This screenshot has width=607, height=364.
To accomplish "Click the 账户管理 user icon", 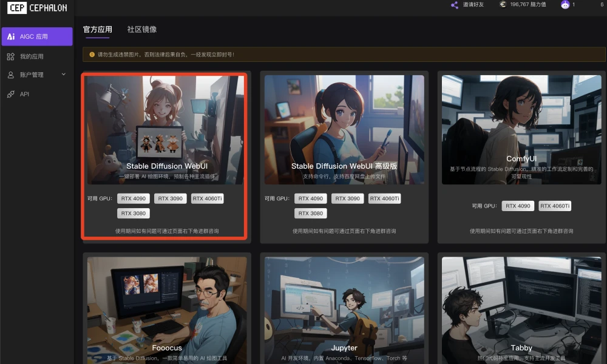I will [11, 75].
